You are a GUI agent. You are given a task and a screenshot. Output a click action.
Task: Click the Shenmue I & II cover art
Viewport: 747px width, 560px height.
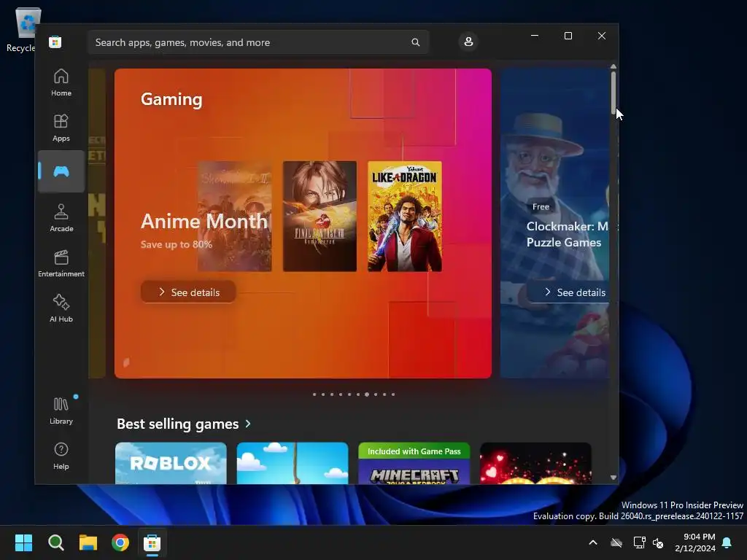(x=235, y=216)
